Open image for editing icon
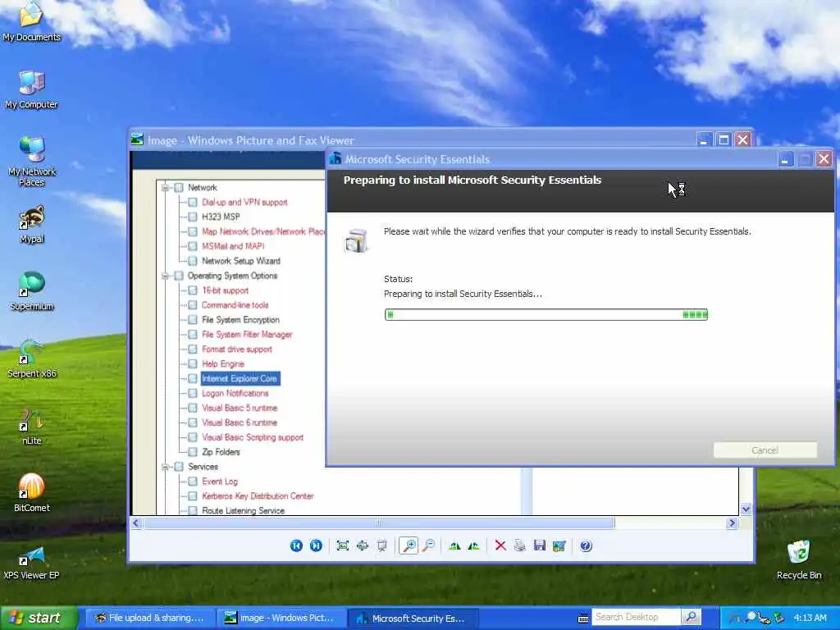 [x=559, y=546]
